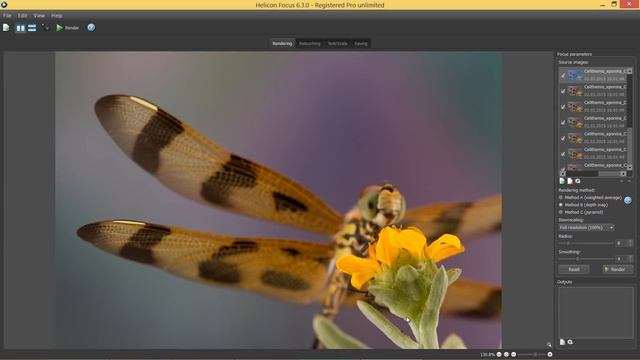Switch to the Saving tab

(x=361, y=43)
